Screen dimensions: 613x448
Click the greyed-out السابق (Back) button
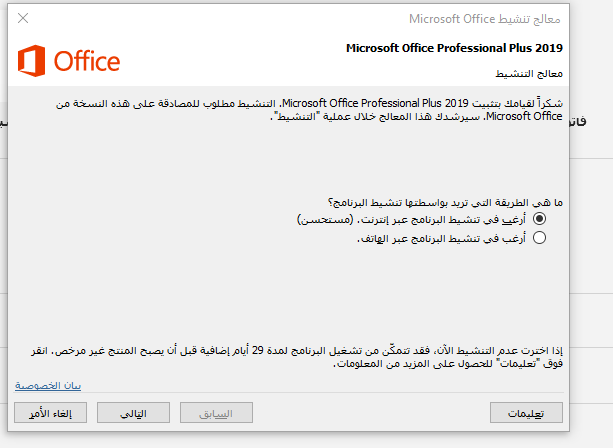coord(216,413)
